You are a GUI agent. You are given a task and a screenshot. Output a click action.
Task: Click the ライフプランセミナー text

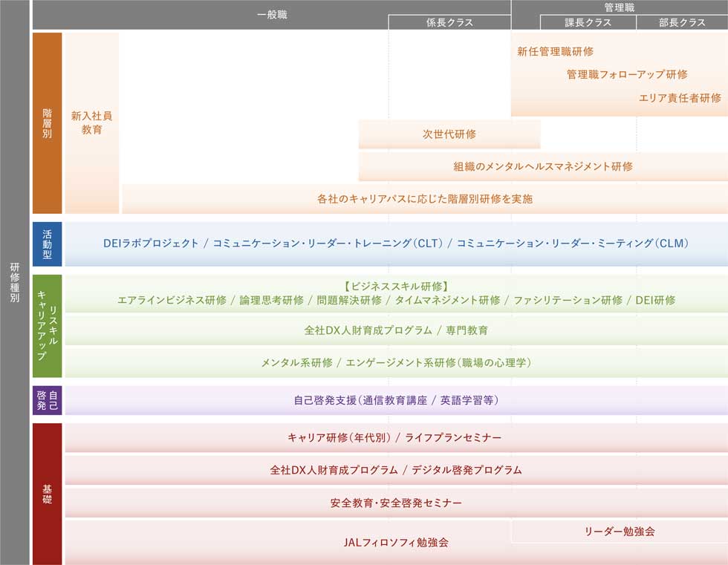point(453,437)
